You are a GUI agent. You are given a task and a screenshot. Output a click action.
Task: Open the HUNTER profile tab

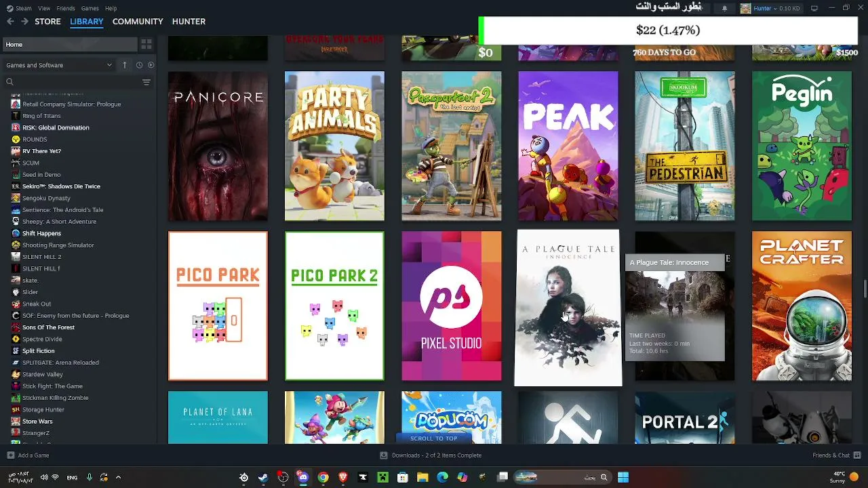coord(189,22)
